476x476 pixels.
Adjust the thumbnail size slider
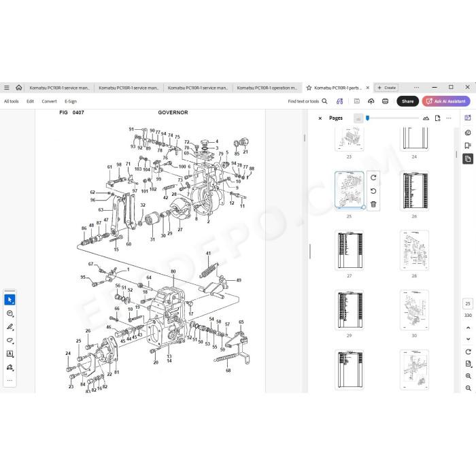tap(367, 118)
